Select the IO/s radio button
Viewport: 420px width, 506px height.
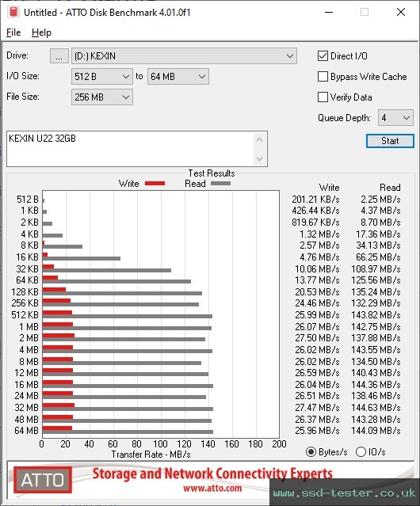(x=361, y=452)
